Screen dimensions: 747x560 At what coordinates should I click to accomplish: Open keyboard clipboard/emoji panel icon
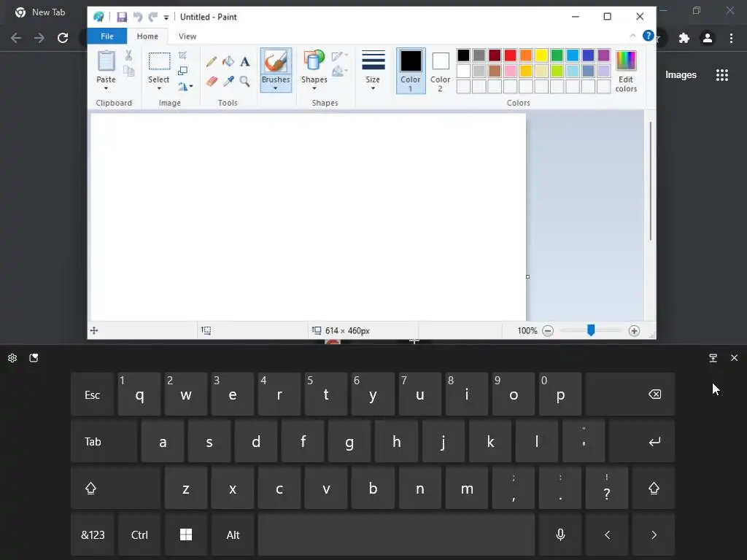(x=34, y=358)
